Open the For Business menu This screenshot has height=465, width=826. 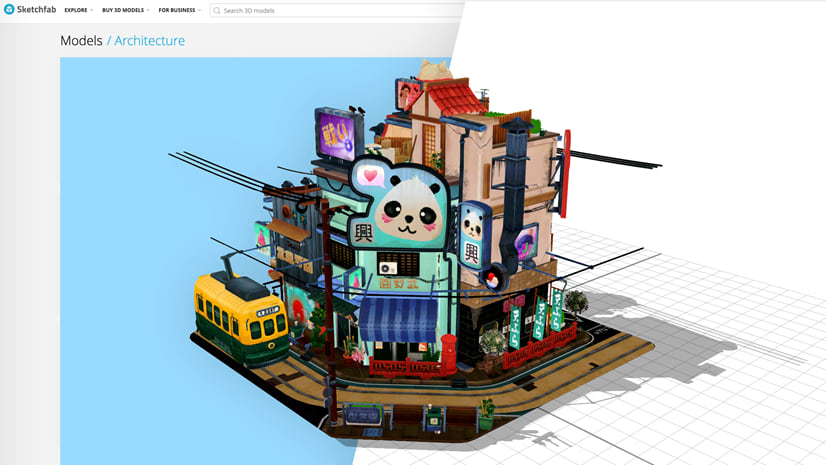tap(176, 10)
